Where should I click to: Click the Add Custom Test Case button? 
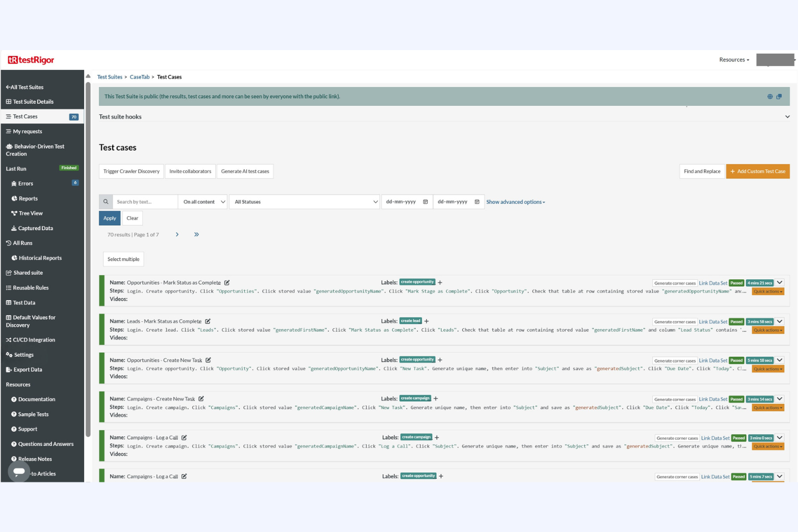pos(758,171)
